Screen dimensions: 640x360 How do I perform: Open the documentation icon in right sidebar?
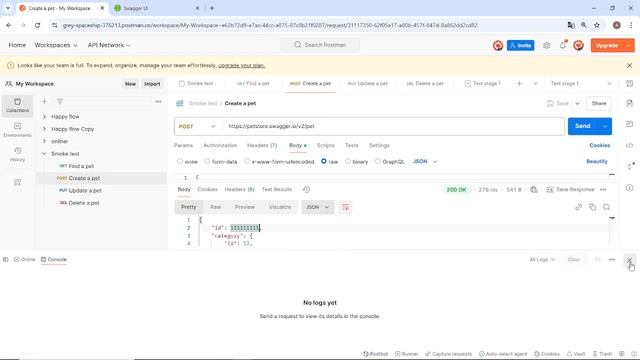tap(629, 103)
